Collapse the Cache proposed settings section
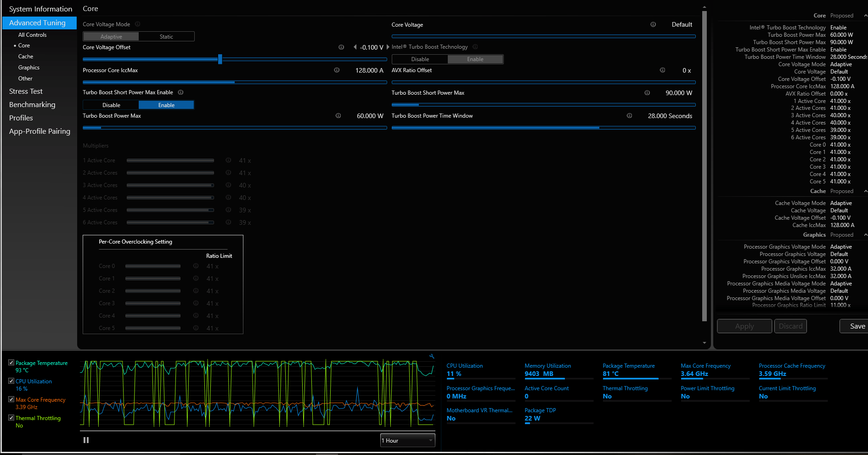Viewport: 868px width, 455px height. pos(865,191)
